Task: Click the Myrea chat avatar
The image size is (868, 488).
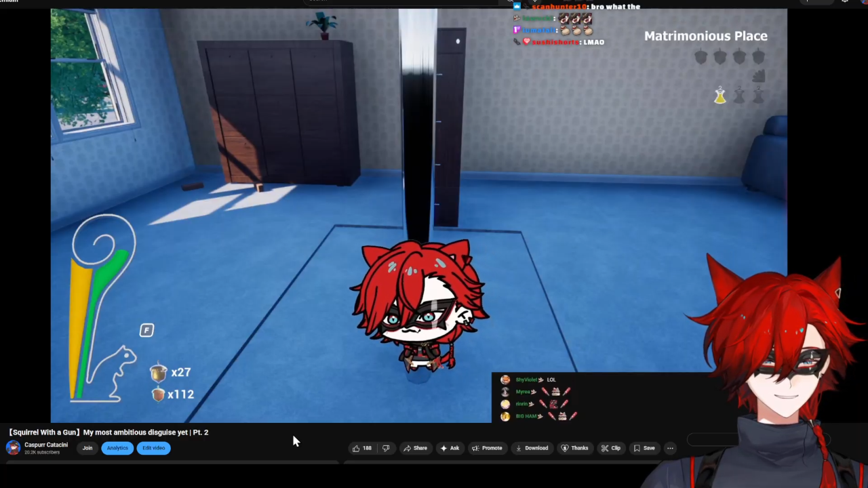Action: [x=505, y=392]
